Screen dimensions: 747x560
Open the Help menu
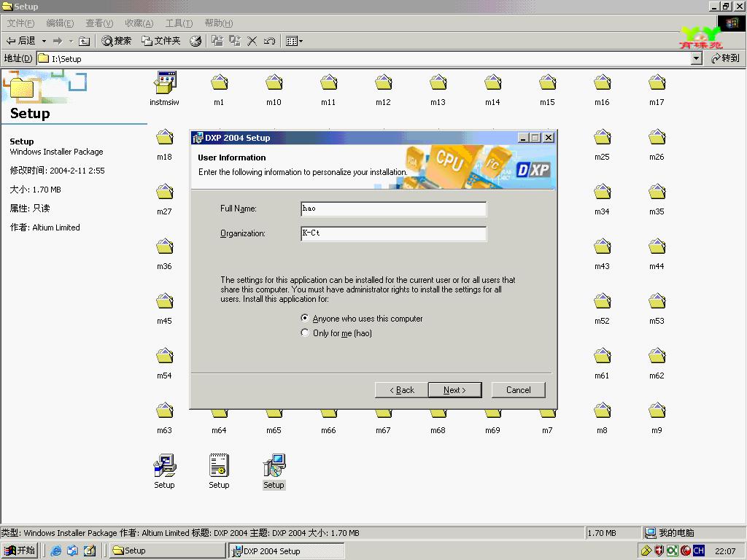point(219,23)
